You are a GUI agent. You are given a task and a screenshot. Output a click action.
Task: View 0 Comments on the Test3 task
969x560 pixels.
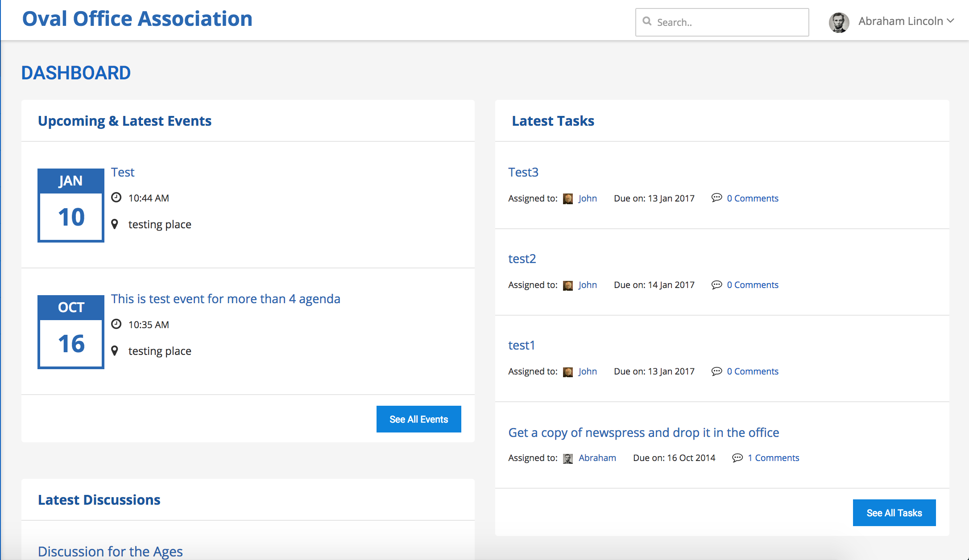pyautogui.click(x=753, y=198)
